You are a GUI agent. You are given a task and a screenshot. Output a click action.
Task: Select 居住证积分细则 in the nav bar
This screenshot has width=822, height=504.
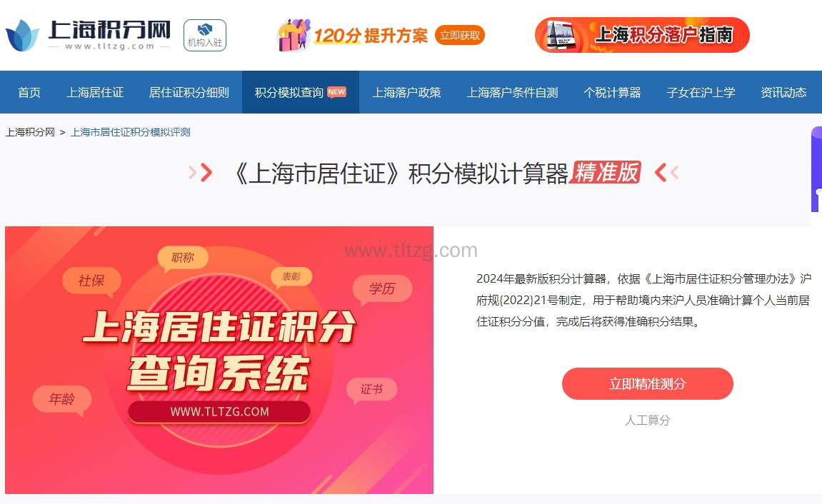click(189, 92)
